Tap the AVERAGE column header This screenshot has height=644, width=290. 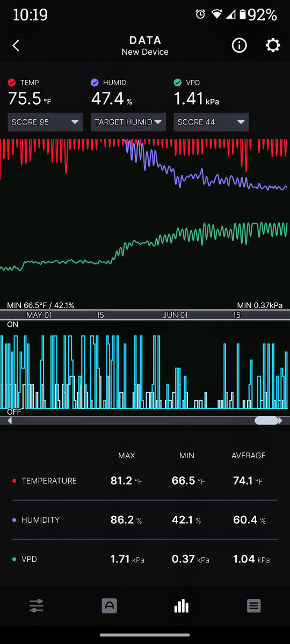pos(249,456)
